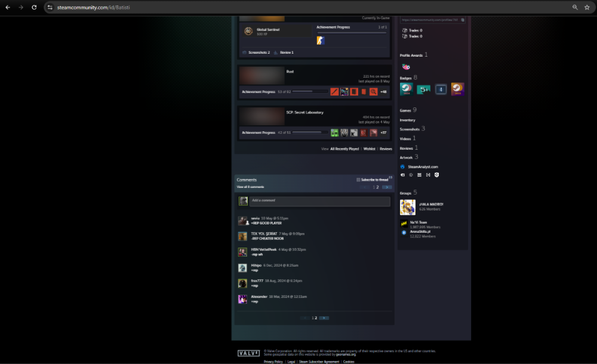Screen dimensions: 597x364
Task: Open the frex777 commenter name
Action: [257, 281]
